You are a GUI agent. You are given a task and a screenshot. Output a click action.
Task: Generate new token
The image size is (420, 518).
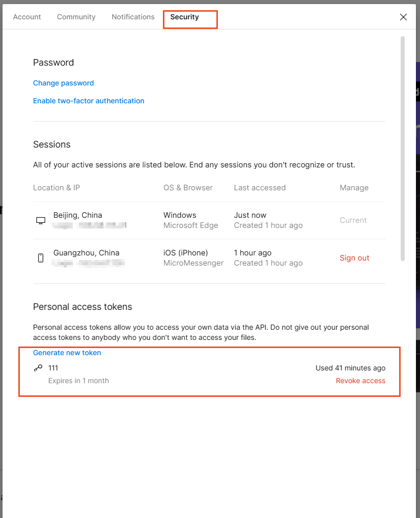[67, 353]
